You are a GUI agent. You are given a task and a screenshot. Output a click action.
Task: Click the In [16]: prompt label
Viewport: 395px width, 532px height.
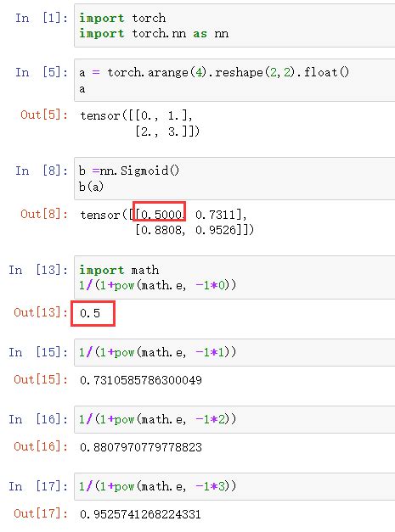[38, 419]
